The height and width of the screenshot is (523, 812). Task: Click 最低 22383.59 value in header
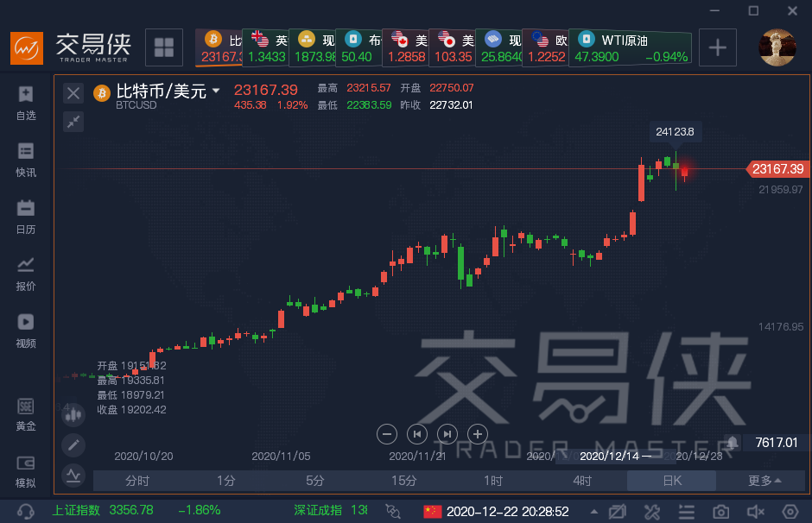click(x=369, y=105)
